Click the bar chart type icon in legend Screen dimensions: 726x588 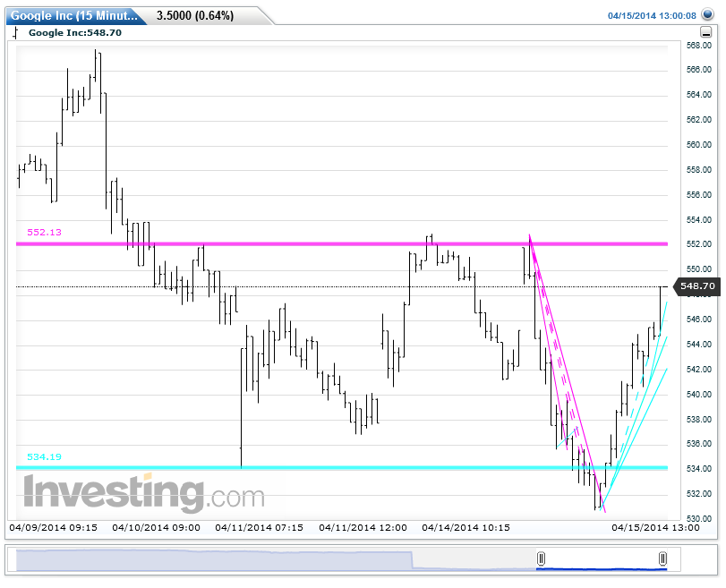tap(16, 33)
